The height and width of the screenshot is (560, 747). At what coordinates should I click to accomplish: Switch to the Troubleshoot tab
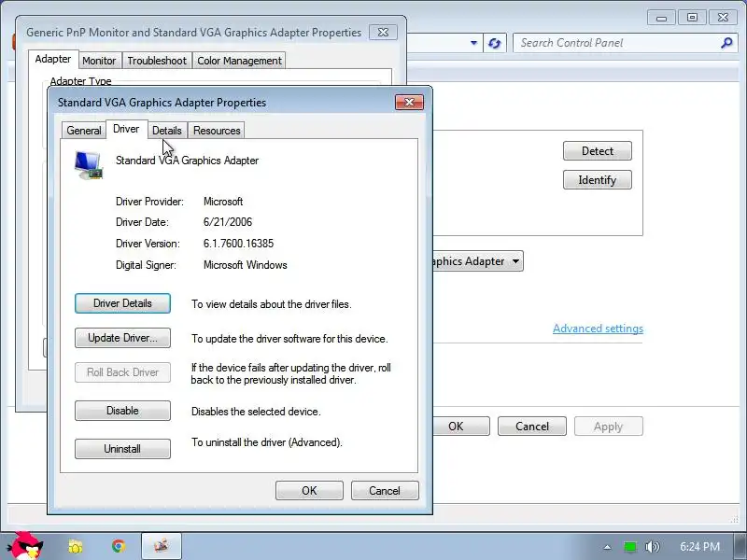click(157, 61)
